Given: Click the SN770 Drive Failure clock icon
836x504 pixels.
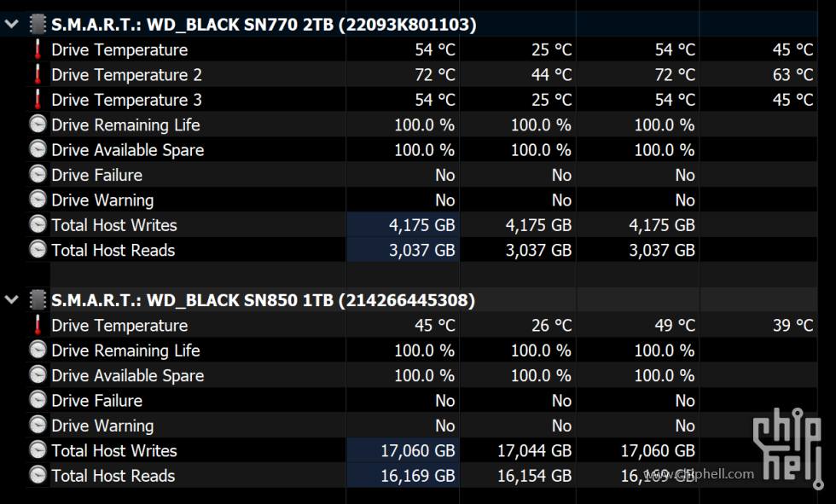Looking at the screenshot, I should point(38,174).
